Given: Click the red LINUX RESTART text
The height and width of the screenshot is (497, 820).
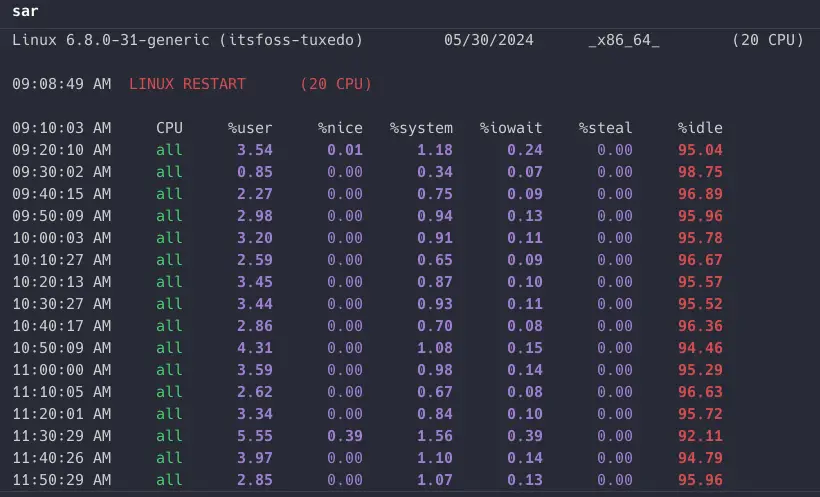Looking at the screenshot, I should (187, 84).
